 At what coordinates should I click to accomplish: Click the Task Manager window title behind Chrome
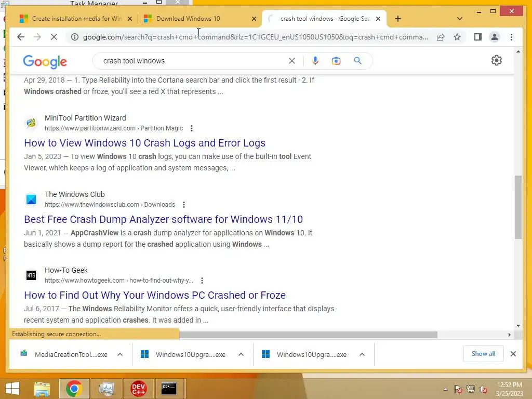[94, 3]
